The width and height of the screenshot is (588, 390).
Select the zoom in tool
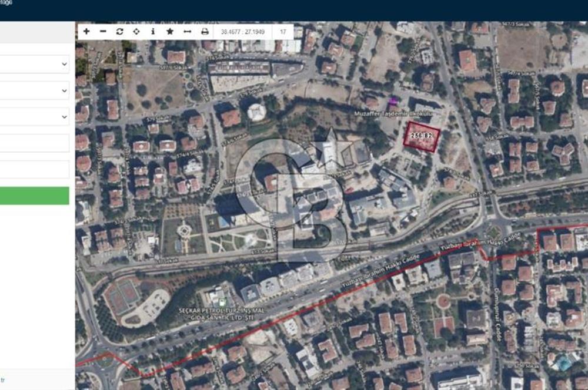pos(86,31)
